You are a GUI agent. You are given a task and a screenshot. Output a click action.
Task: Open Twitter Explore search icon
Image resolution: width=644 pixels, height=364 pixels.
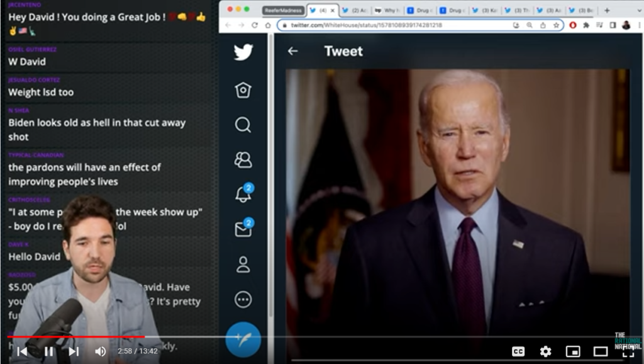(243, 125)
